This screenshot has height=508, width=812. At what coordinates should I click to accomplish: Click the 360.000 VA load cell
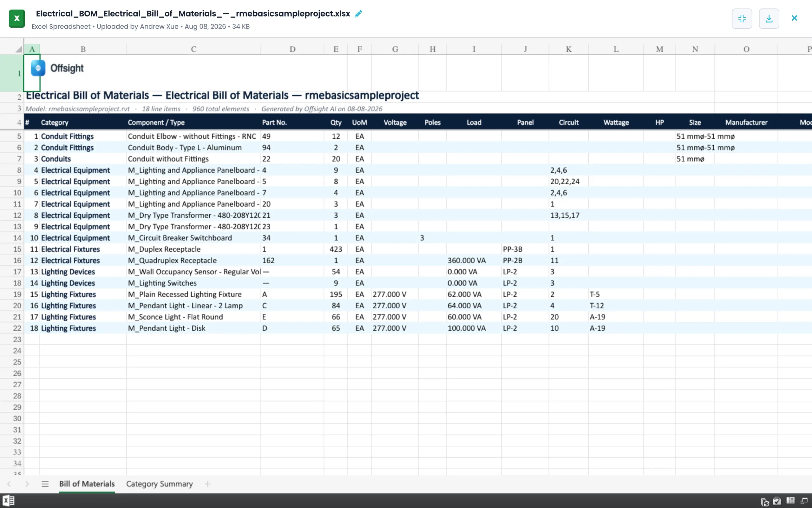474,260
